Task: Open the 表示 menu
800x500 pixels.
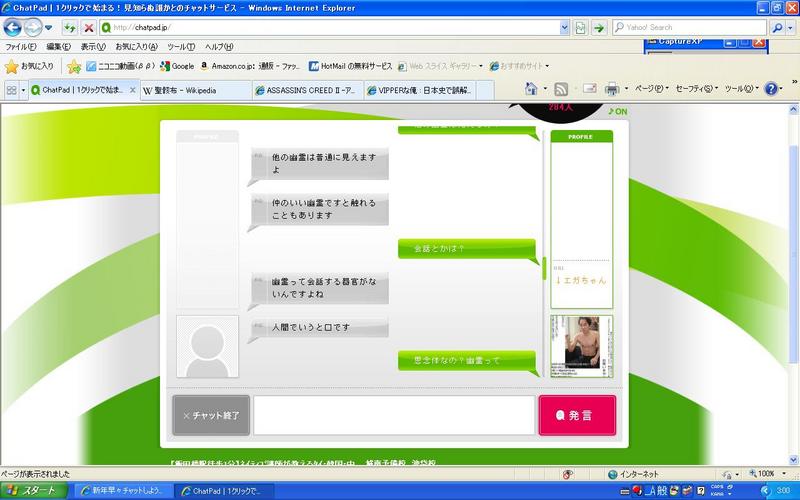Action: (93, 46)
